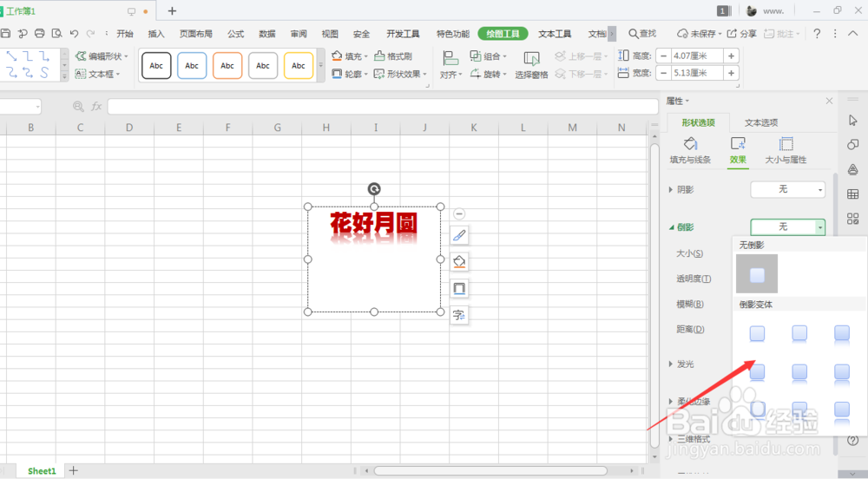
Task: Click the shape fill bucket floating icon
Action: click(459, 261)
